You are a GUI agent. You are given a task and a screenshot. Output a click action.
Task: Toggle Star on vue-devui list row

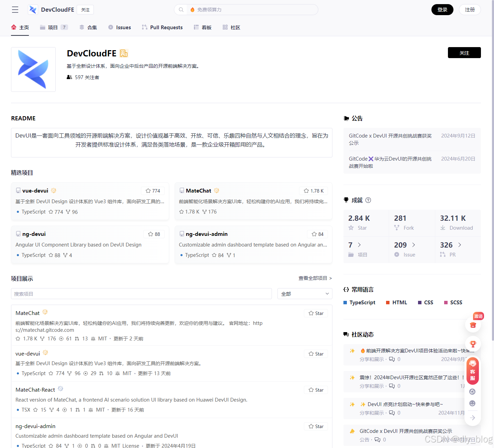pos(316,354)
